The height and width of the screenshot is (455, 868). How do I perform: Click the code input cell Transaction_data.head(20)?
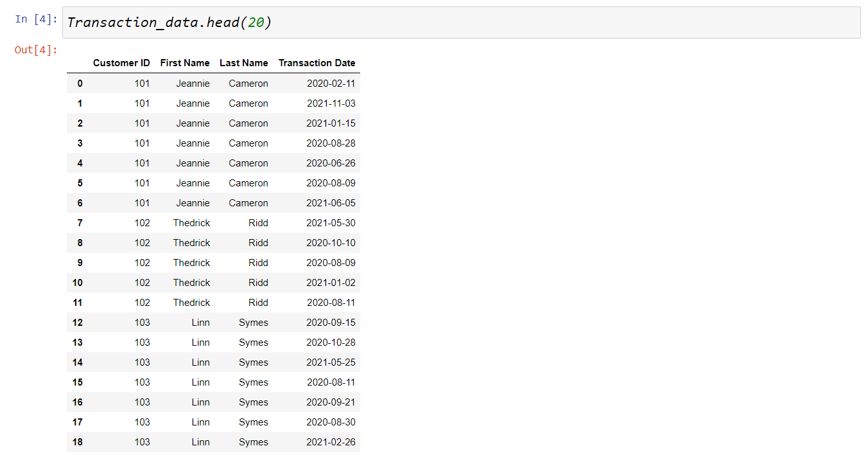pyautogui.click(x=461, y=22)
